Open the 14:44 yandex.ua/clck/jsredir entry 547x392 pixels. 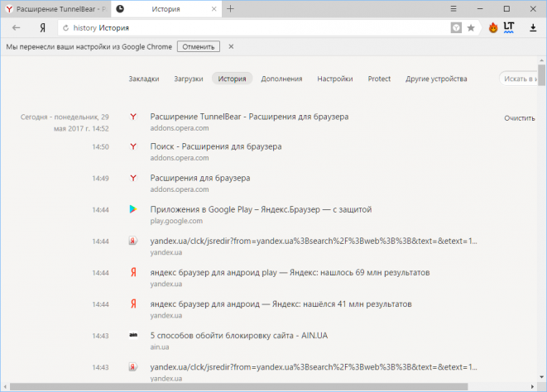coord(314,241)
